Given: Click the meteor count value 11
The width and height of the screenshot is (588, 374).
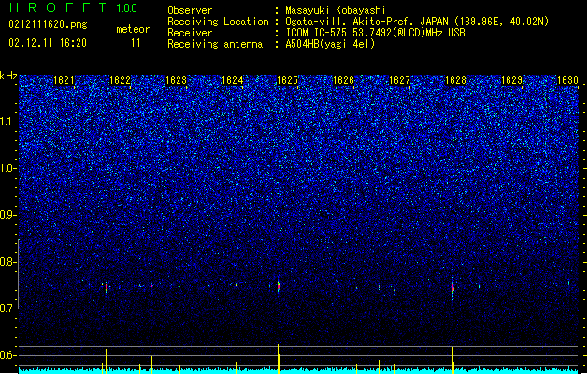Looking at the screenshot, I should pyautogui.click(x=136, y=43).
